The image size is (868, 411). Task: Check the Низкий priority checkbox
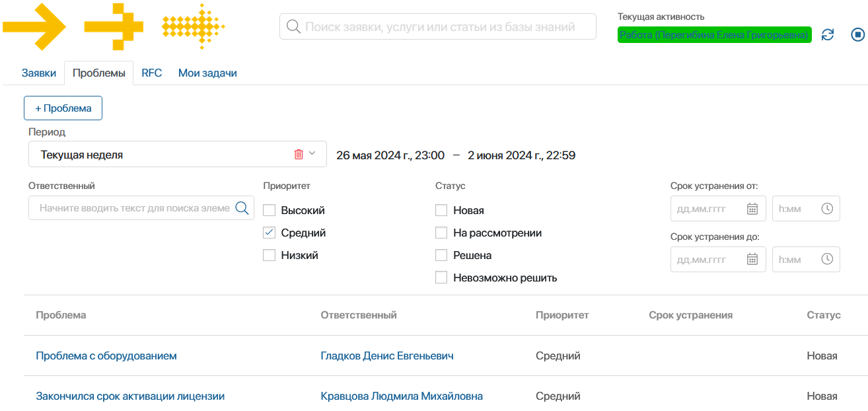point(269,255)
